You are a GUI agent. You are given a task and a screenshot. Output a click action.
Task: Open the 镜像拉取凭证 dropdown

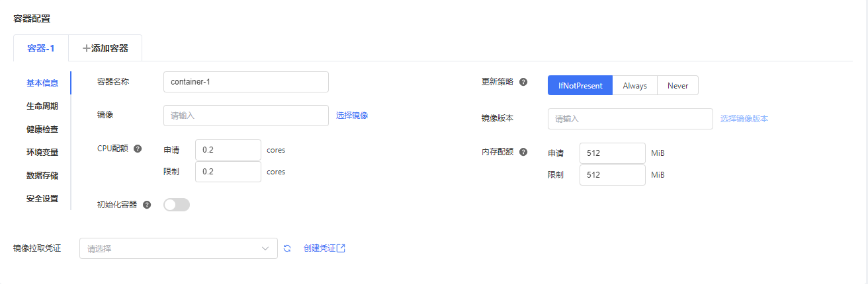(179, 248)
